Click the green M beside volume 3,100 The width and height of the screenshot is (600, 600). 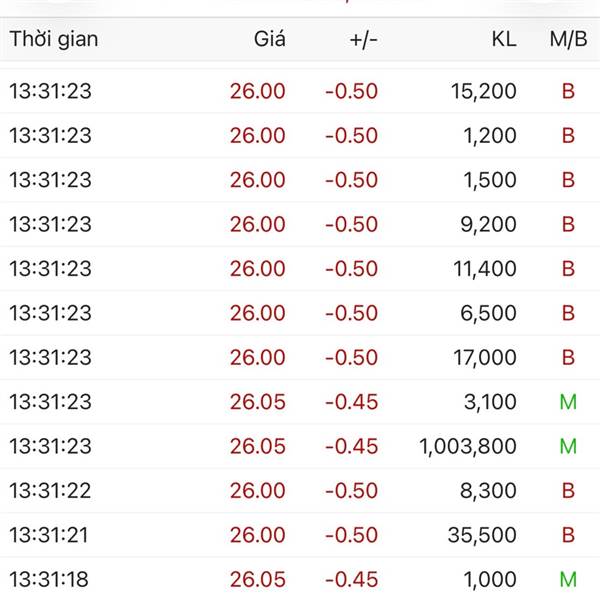568,402
